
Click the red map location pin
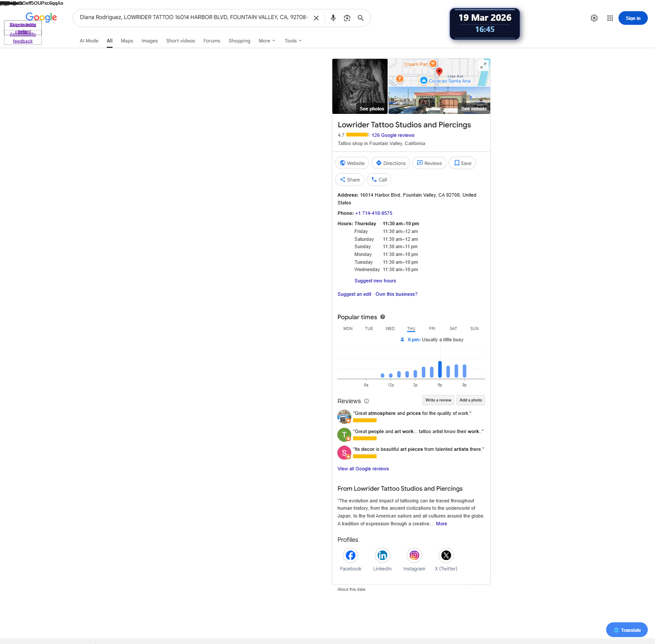[x=439, y=71]
